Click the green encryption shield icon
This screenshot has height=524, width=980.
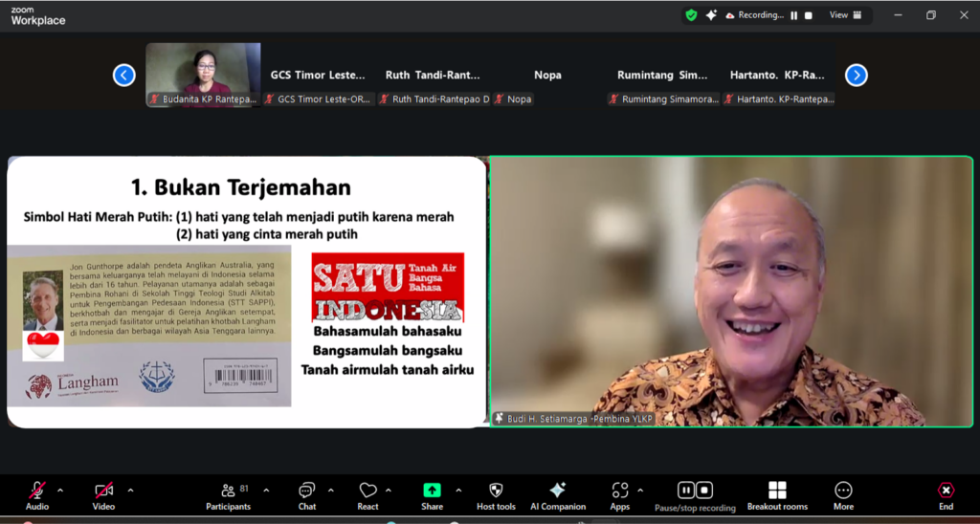pos(691,15)
